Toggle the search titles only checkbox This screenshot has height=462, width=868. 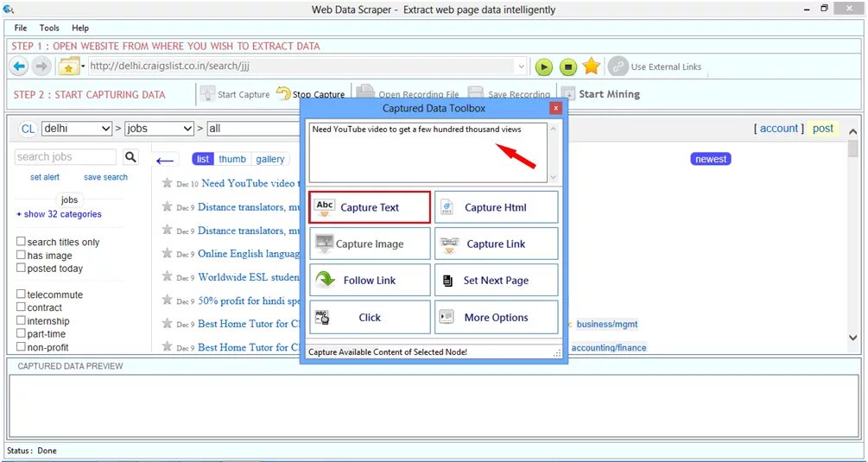click(21, 241)
